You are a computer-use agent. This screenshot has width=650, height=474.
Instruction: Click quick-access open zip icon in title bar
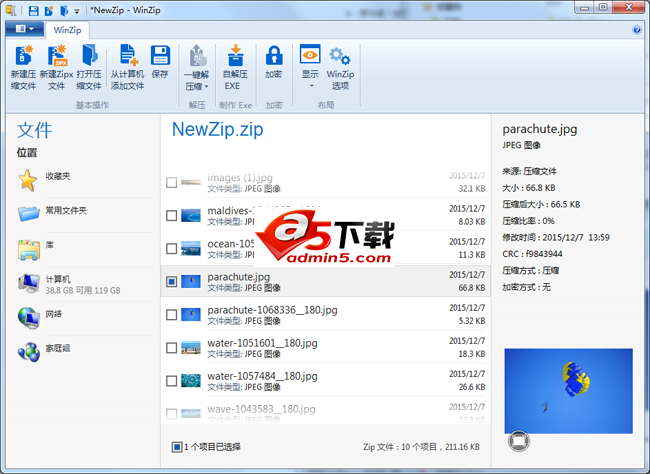point(64,10)
